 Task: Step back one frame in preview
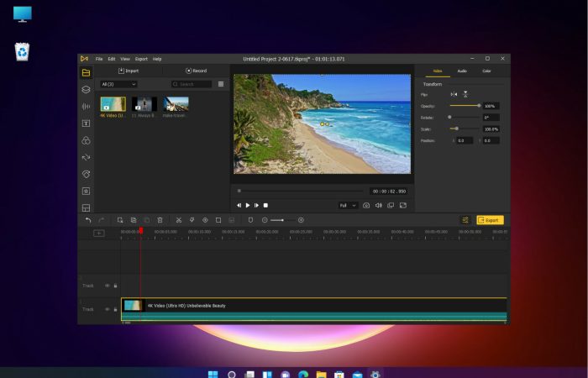(x=239, y=206)
